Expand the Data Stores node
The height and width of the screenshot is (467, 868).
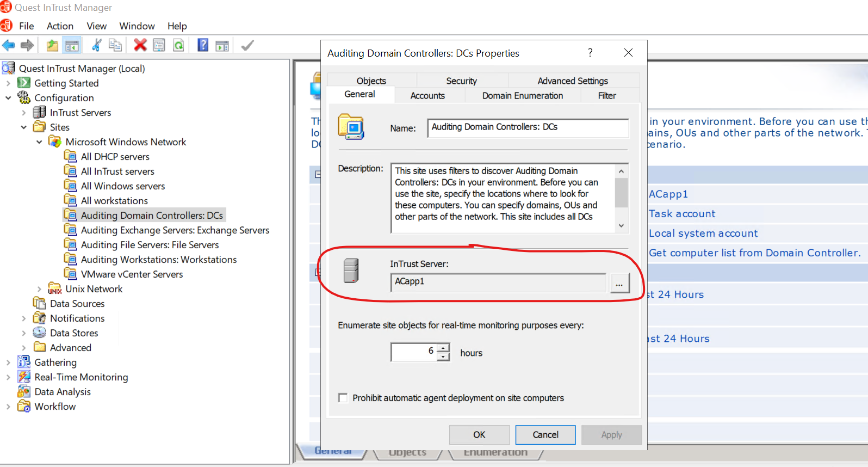[x=23, y=333]
